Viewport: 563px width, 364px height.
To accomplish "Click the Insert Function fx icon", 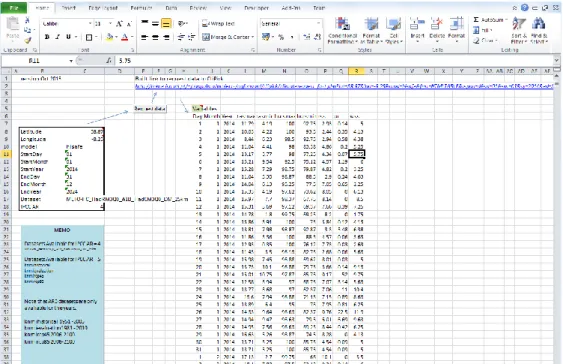I will (x=108, y=61).
